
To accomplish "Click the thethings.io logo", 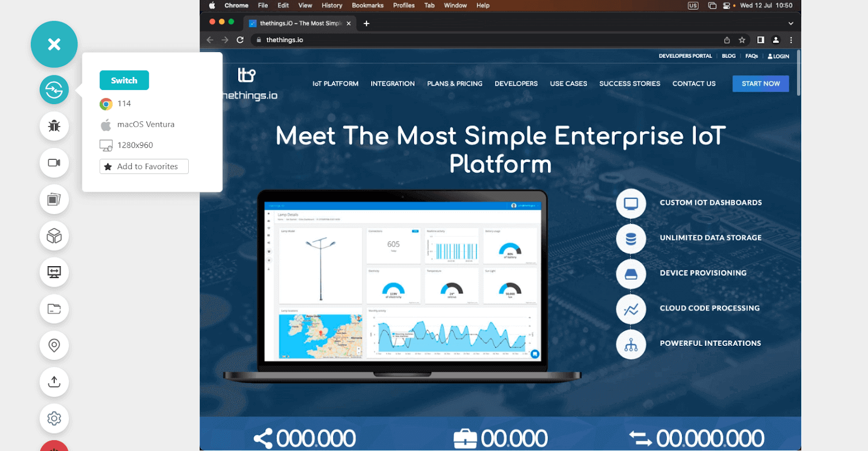I will (x=250, y=84).
